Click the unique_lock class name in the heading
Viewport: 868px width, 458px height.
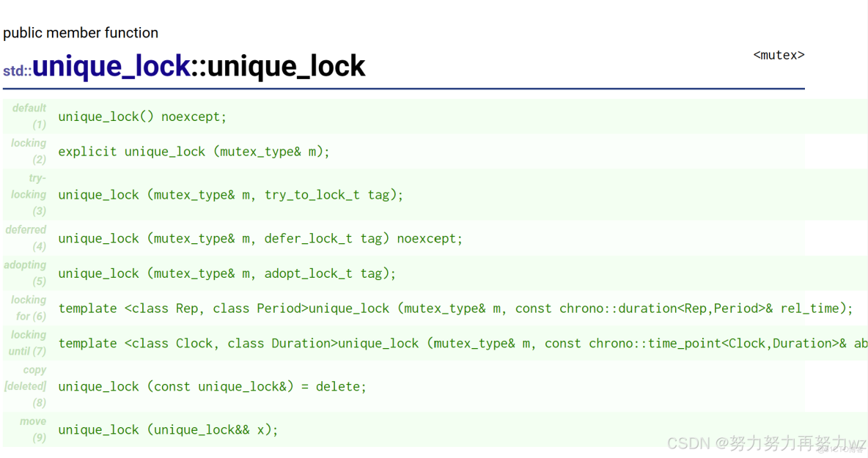coord(111,65)
